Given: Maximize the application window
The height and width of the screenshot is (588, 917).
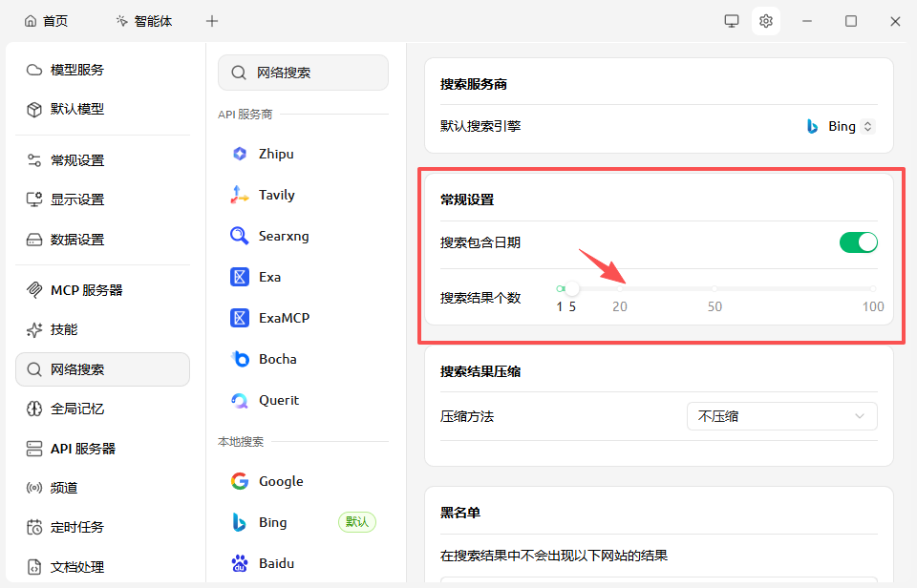Looking at the screenshot, I should [x=851, y=21].
